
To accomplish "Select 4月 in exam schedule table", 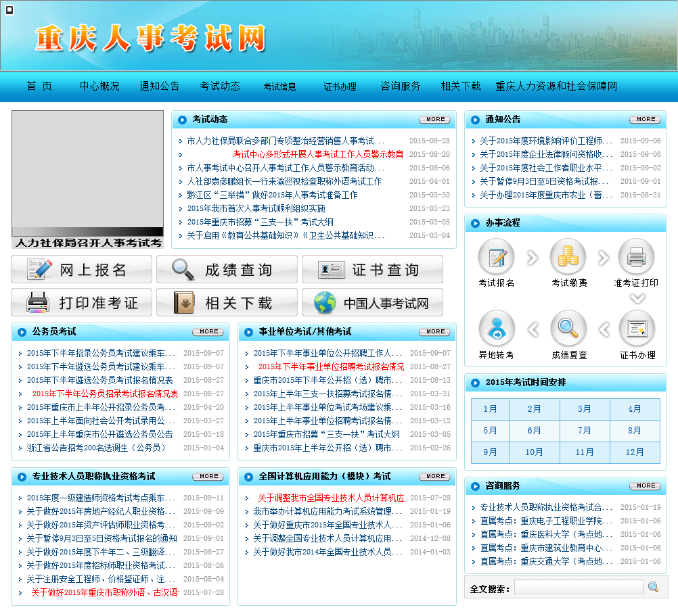I will pyautogui.click(x=635, y=409).
